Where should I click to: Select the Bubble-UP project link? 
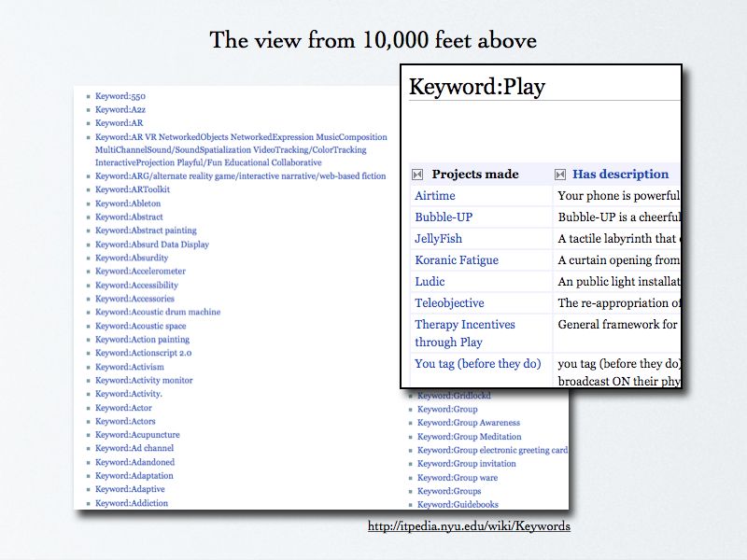tap(444, 217)
